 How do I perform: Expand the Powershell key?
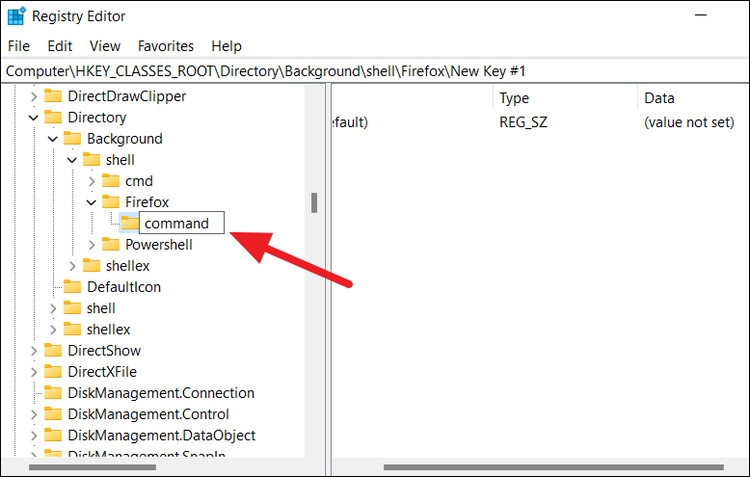coord(91,245)
